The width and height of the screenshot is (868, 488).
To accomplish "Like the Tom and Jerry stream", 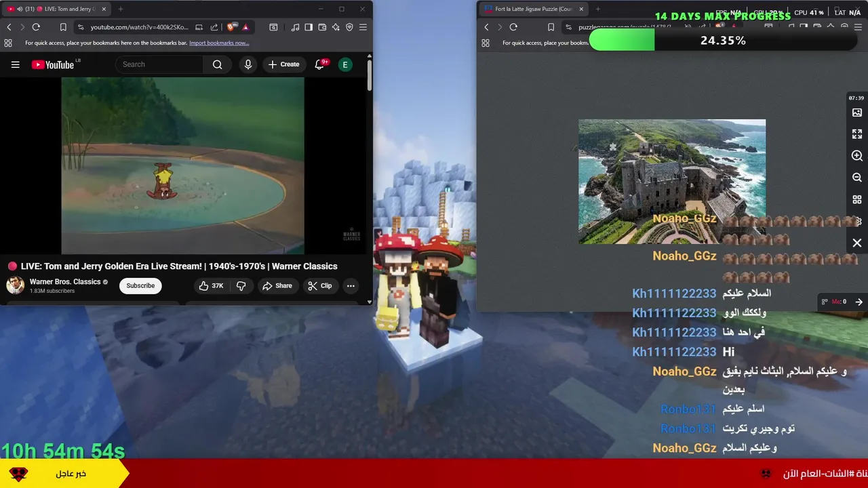I will 211,286.
